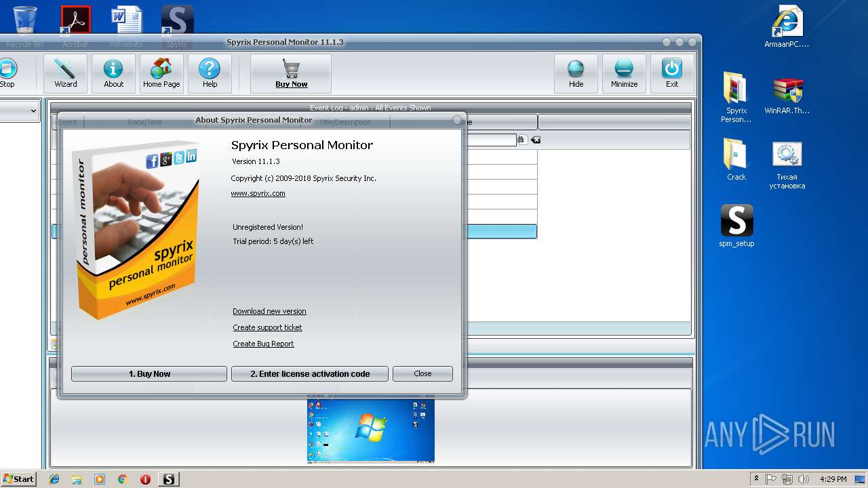This screenshot has height=488, width=868.
Task: Select the Recycle Bin desktop icon
Action: pyautogui.click(x=25, y=27)
